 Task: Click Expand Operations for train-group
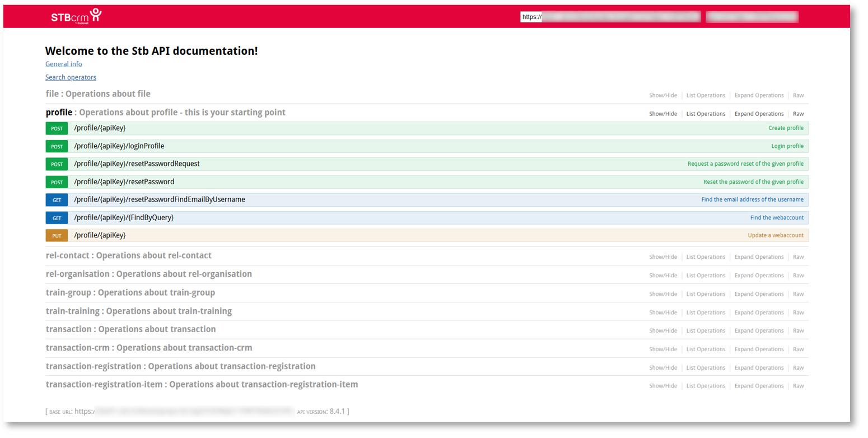coord(759,294)
